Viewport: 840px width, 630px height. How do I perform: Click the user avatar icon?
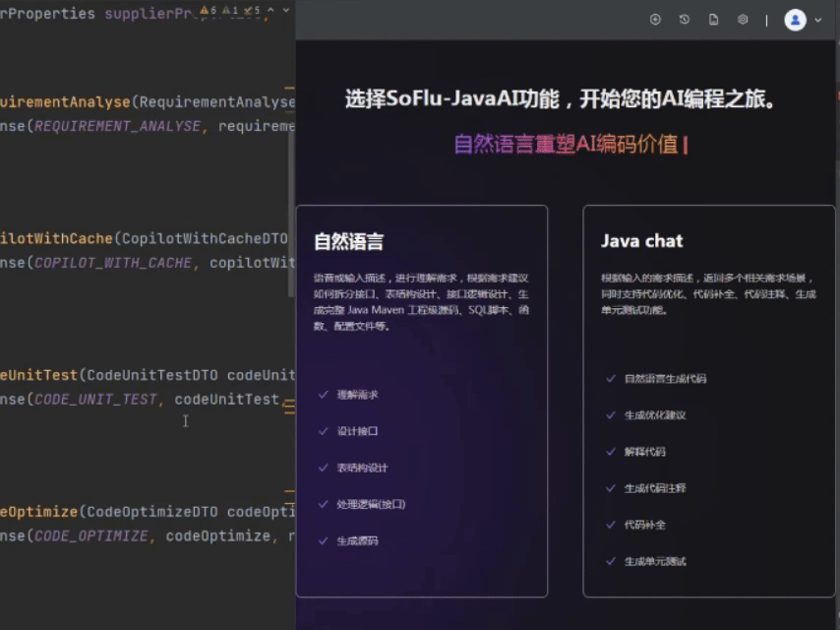coord(795,20)
